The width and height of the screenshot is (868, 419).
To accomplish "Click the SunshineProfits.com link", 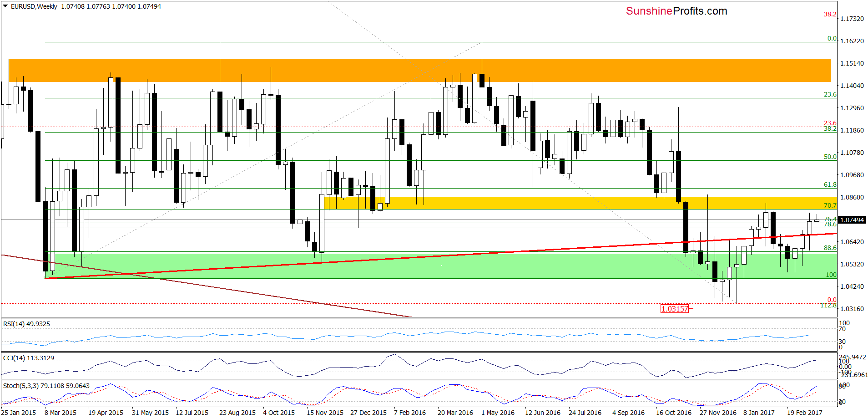I will click(x=676, y=11).
